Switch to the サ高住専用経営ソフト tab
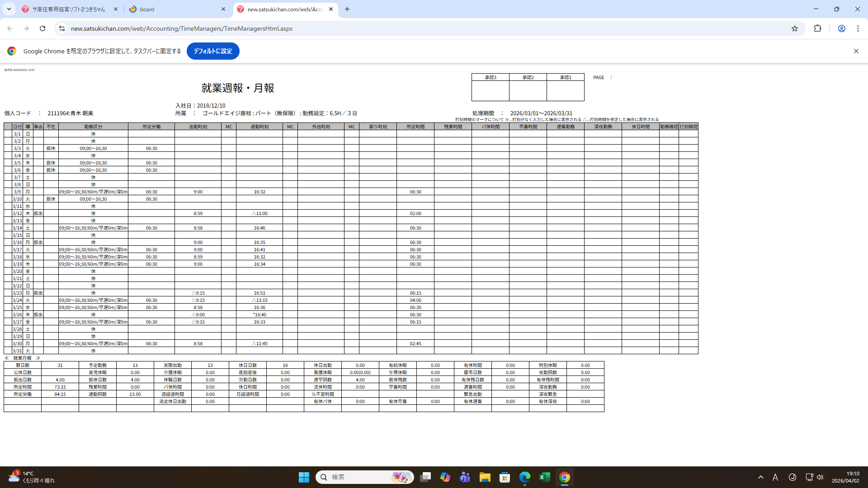The height and width of the screenshot is (488, 868). (x=68, y=9)
